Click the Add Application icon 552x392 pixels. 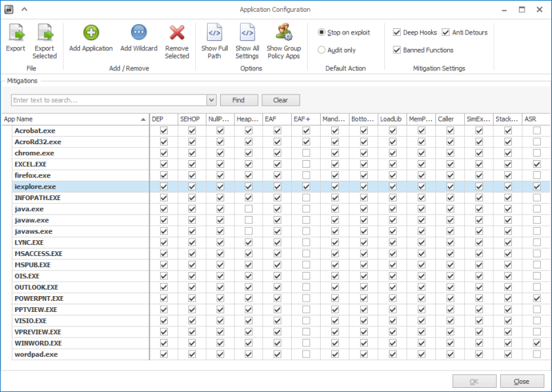coord(91,33)
